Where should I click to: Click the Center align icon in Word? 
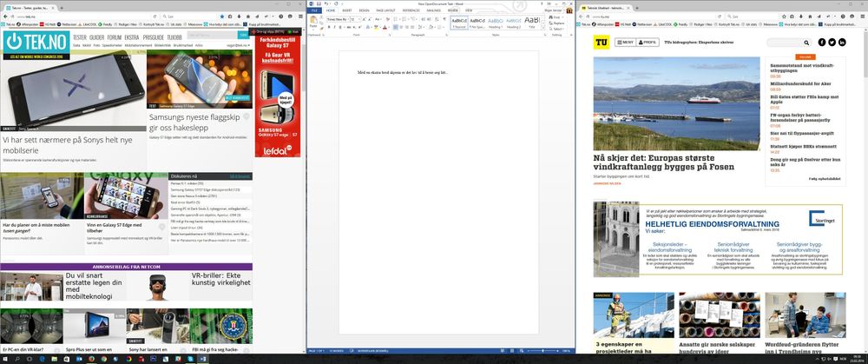click(401, 27)
